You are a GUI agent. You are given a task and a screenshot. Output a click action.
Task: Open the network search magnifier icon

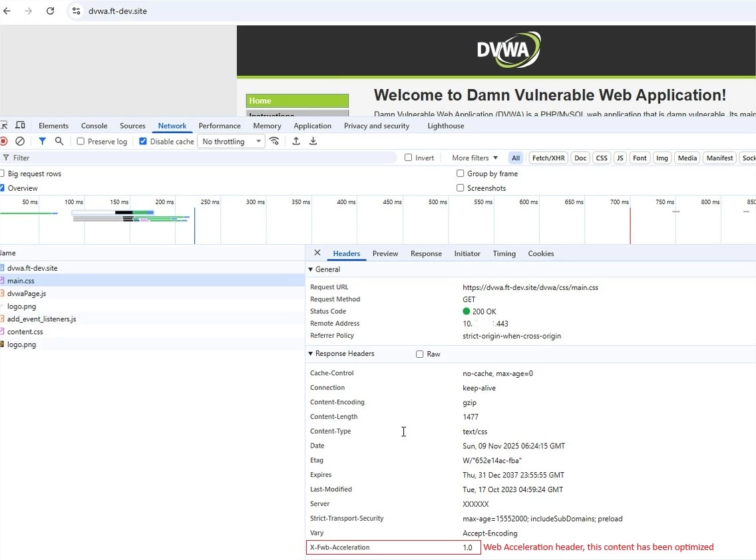point(59,141)
